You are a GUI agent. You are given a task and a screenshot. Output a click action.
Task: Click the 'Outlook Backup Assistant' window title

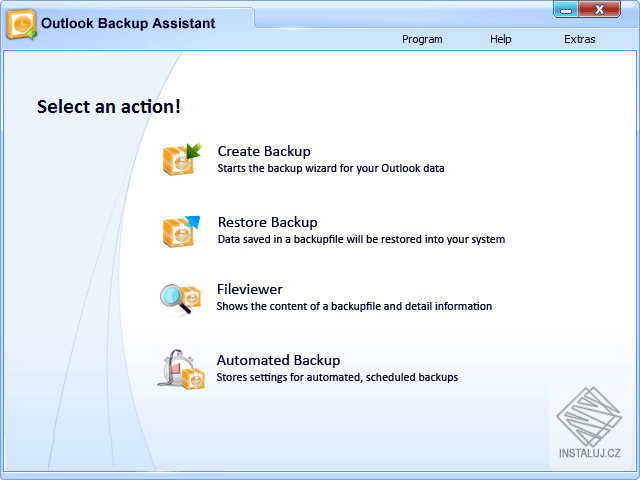[x=128, y=23]
